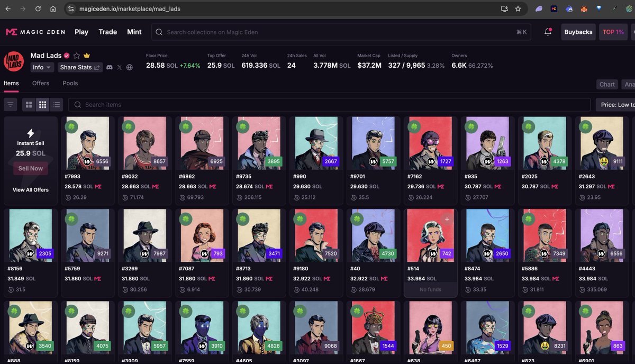Click the clover badge on #7087
Image resolution: width=635 pixels, height=364 pixels.
click(186, 219)
